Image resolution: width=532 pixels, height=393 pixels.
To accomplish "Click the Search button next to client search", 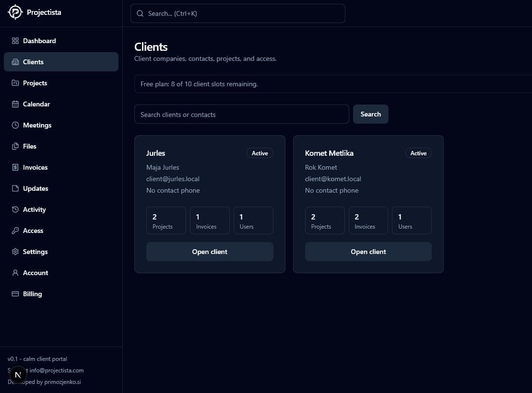I will point(370,114).
